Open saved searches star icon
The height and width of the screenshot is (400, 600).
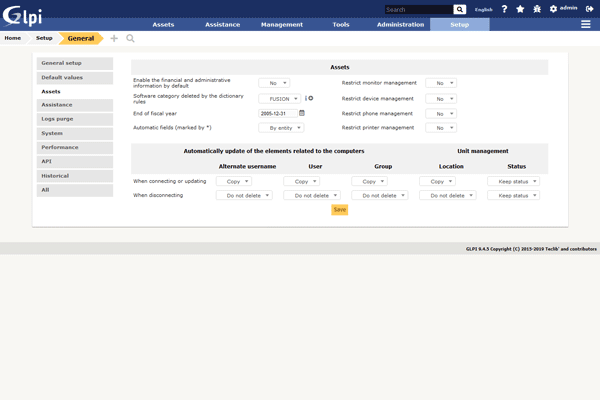point(520,9)
